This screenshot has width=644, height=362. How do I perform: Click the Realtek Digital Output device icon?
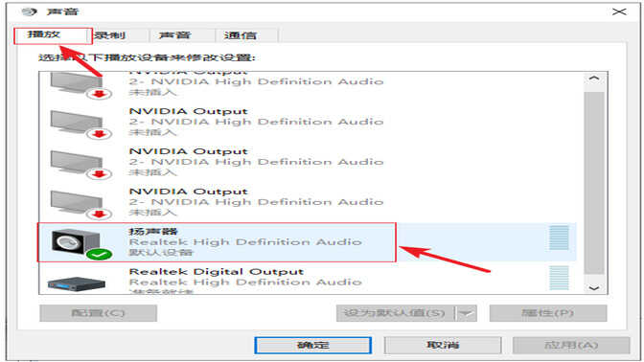(77, 283)
